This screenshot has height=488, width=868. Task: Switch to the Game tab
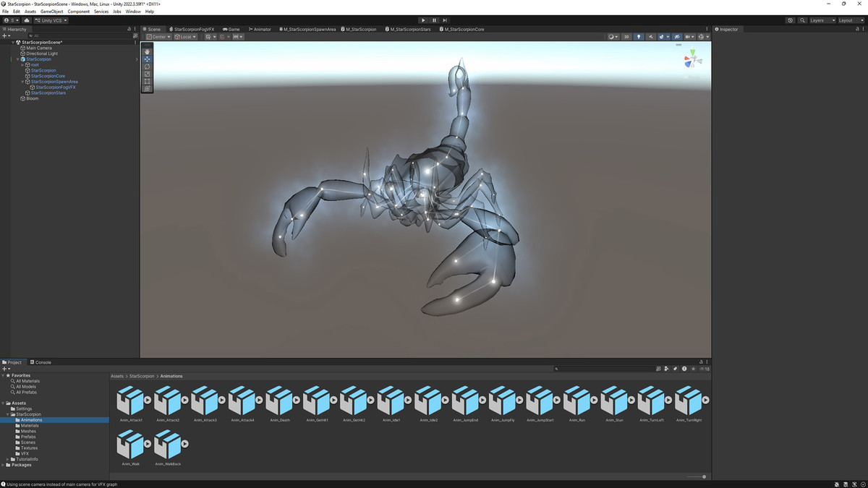pos(231,29)
